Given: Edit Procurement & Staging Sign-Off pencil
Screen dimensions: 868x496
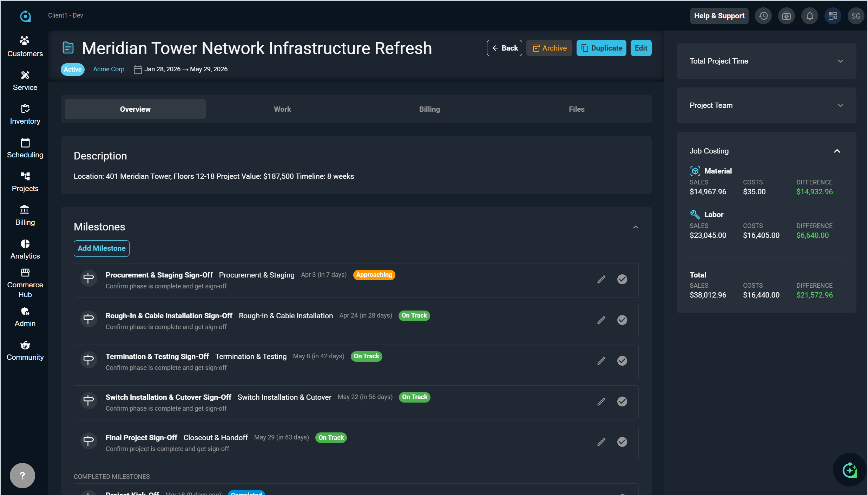Looking at the screenshot, I should pyautogui.click(x=601, y=279).
